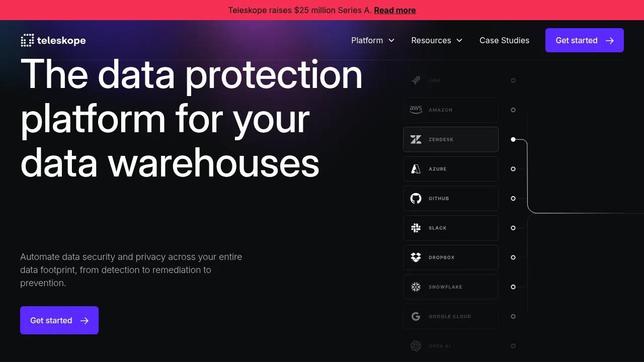644x362 pixels.
Task: Click the GitHub logo icon
Action: coord(416,199)
